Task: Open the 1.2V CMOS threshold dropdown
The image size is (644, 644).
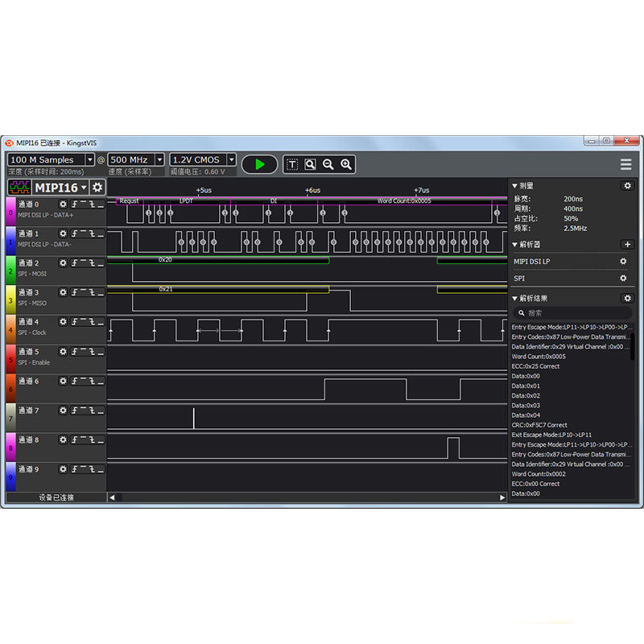Action: point(231,160)
